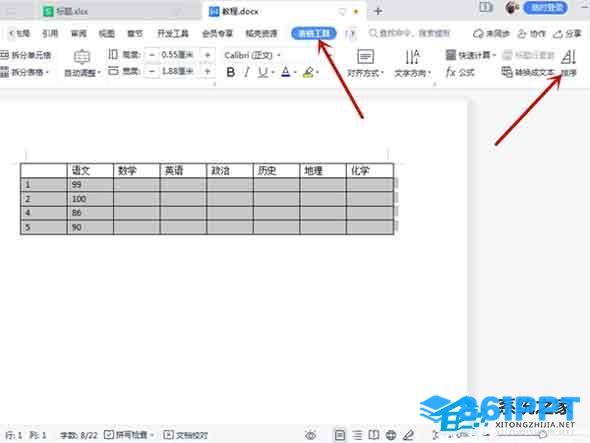This screenshot has height=443, width=590.
Task: Open the alignment (对齐方式) dropdown
Action: click(365, 63)
